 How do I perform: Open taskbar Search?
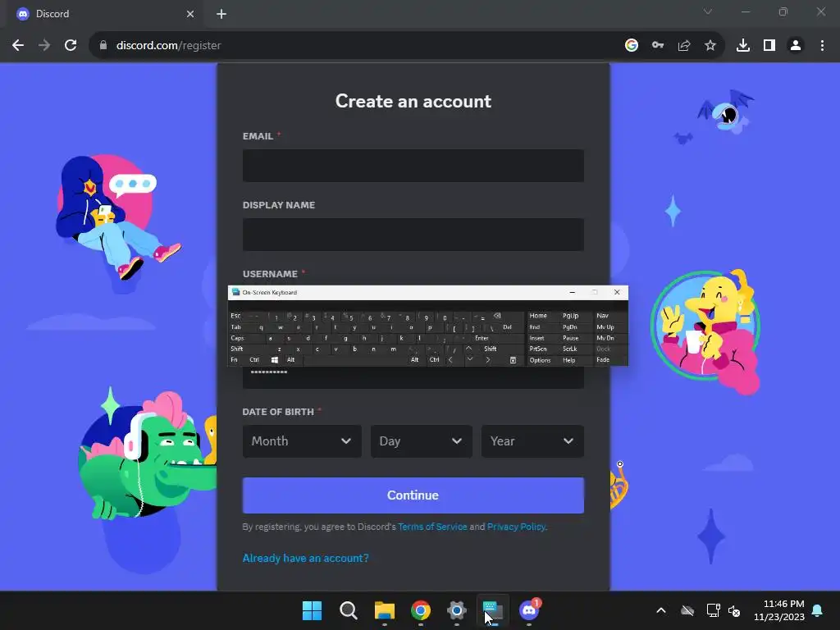click(x=348, y=610)
